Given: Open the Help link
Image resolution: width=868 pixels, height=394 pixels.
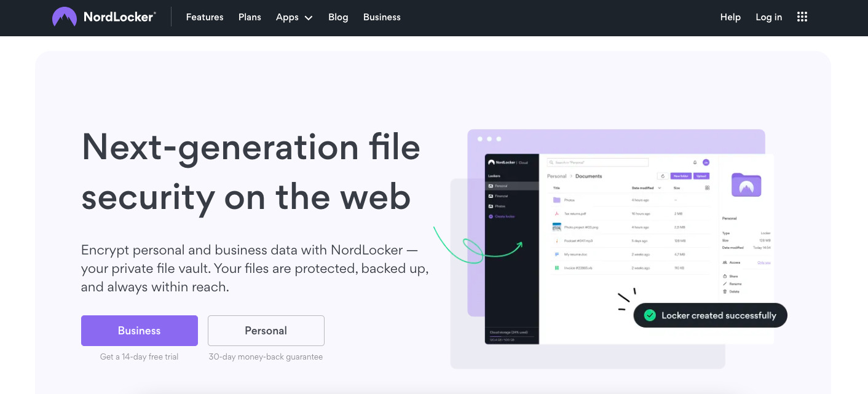Looking at the screenshot, I should pyautogui.click(x=730, y=17).
